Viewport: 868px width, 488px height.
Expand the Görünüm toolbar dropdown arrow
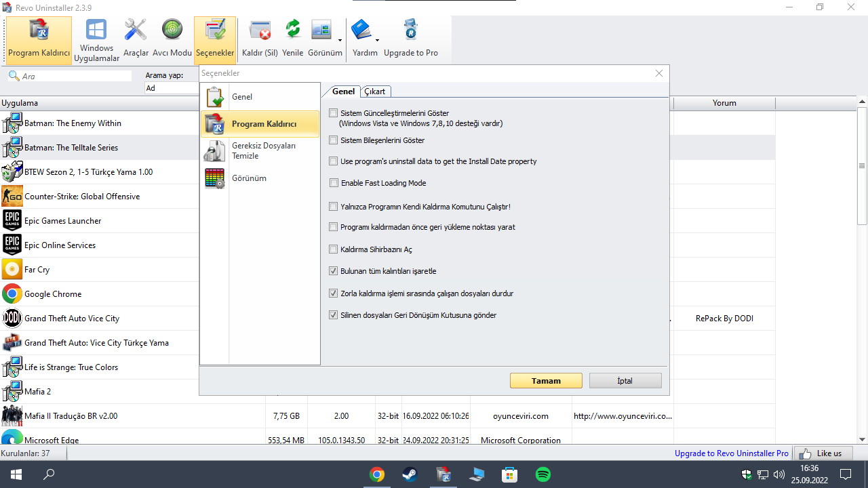coord(340,39)
